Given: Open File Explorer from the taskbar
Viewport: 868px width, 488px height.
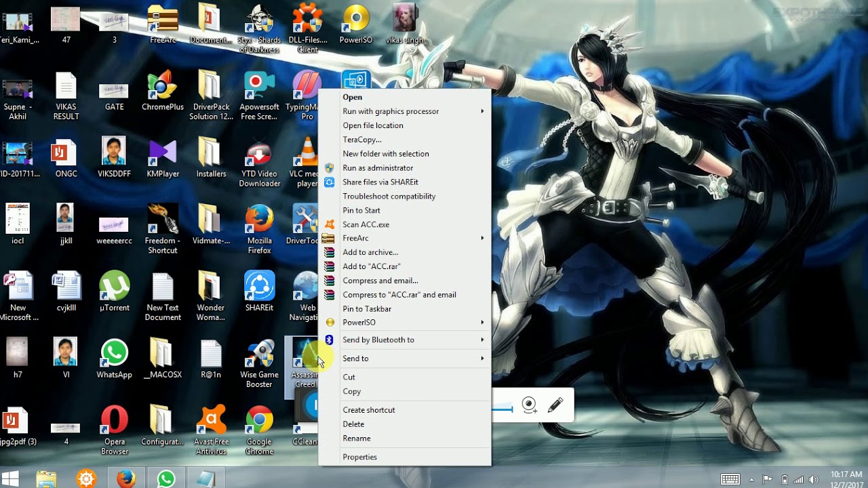Looking at the screenshot, I should pyautogui.click(x=46, y=479).
